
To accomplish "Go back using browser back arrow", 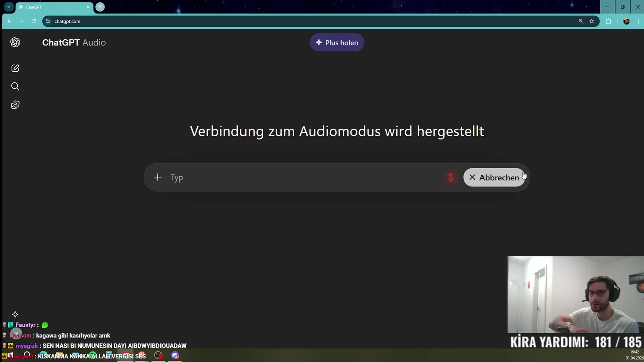I will pos(9,21).
